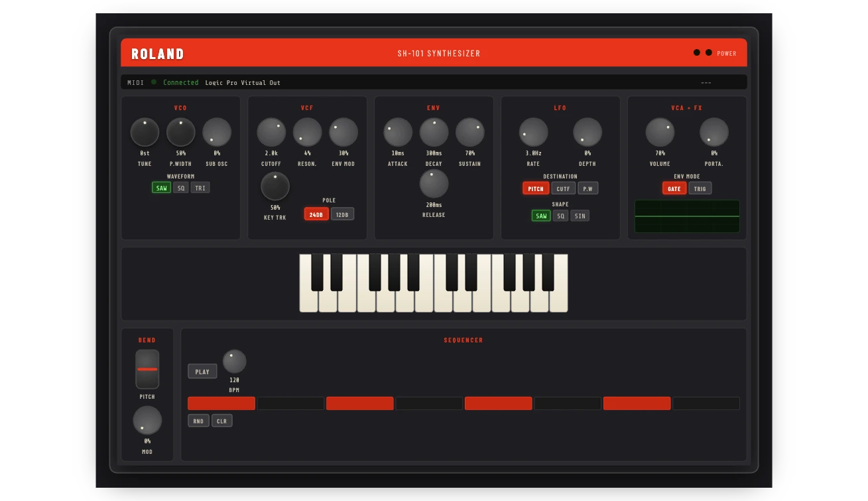Image resolution: width=868 pixels, height=501 pixels.
Task: Click the MIDI "Connected" status text
Action: pyautogui.click(x=181, y=82)
